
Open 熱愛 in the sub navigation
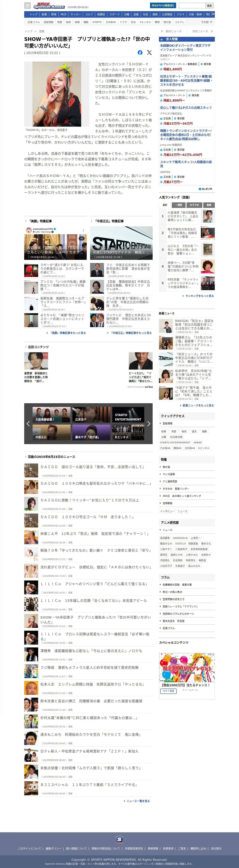(x=60, y=22)
